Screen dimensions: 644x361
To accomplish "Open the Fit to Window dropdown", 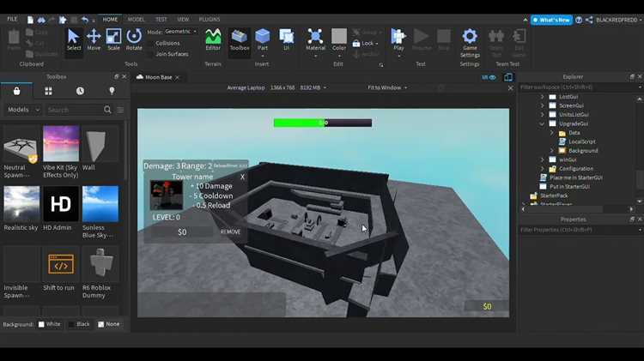I will [387, 87].
